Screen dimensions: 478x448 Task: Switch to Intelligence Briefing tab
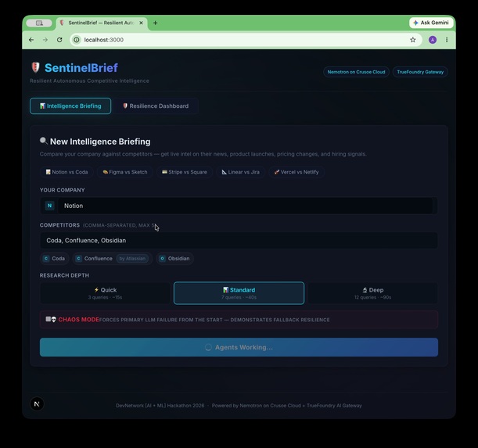click(x=70, y=106)
